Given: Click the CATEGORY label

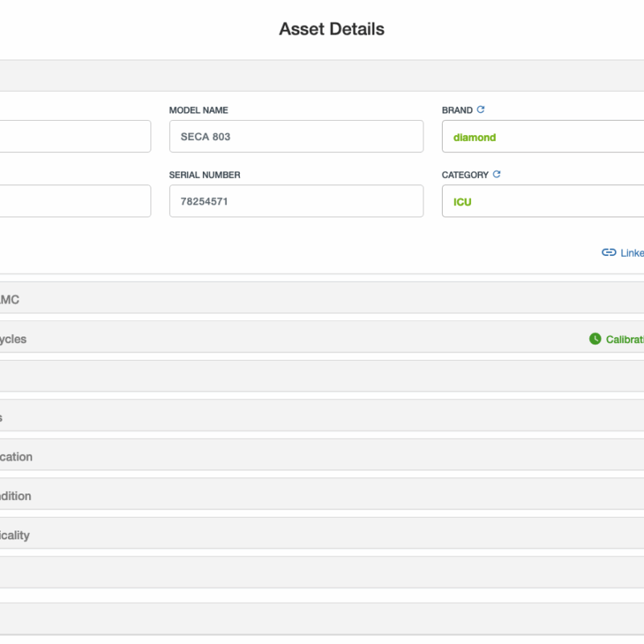Looking at the screenshot, I should coord(465,175).
